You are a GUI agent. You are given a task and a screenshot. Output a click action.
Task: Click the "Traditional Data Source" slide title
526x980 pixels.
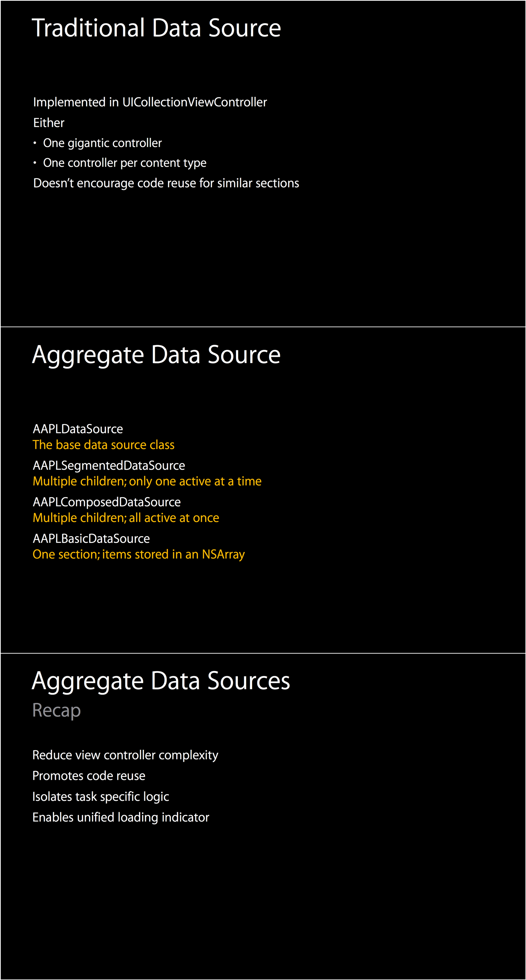click(156, 28)
